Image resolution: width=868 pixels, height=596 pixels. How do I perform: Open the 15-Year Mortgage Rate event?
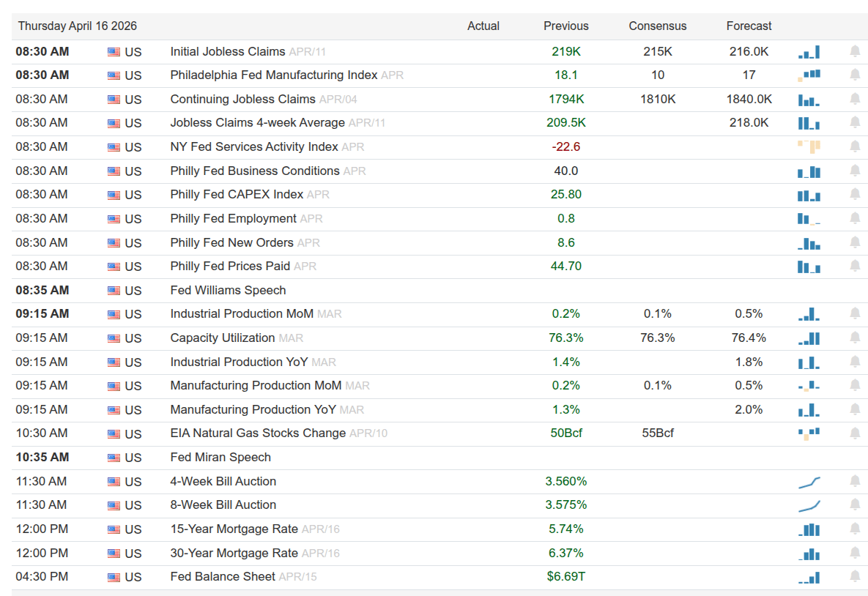(234, 529)
